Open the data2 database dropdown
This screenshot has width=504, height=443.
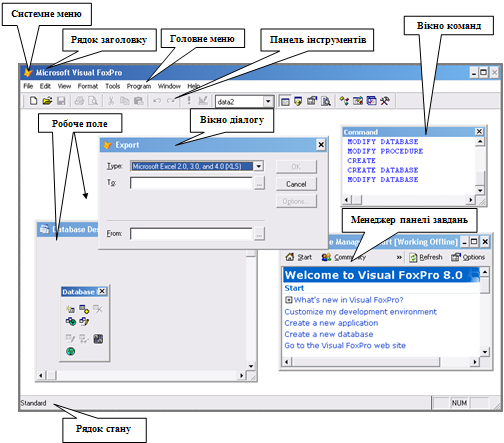click(268, 101)
